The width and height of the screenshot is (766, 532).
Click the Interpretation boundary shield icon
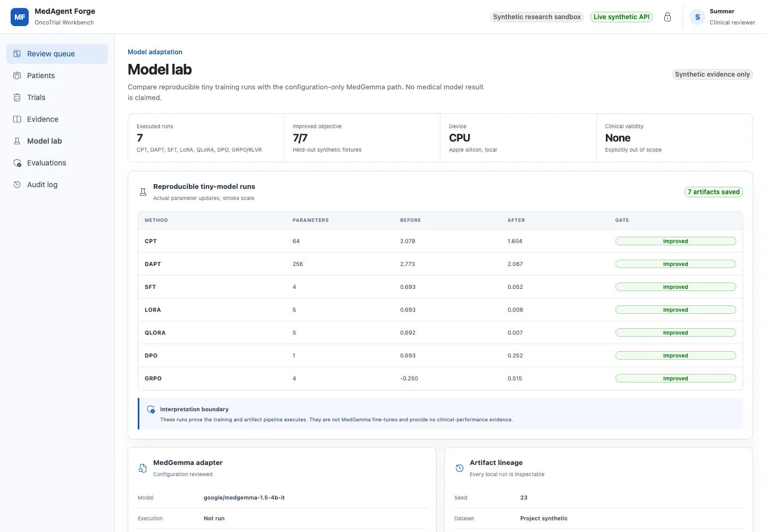click(151, 409)
